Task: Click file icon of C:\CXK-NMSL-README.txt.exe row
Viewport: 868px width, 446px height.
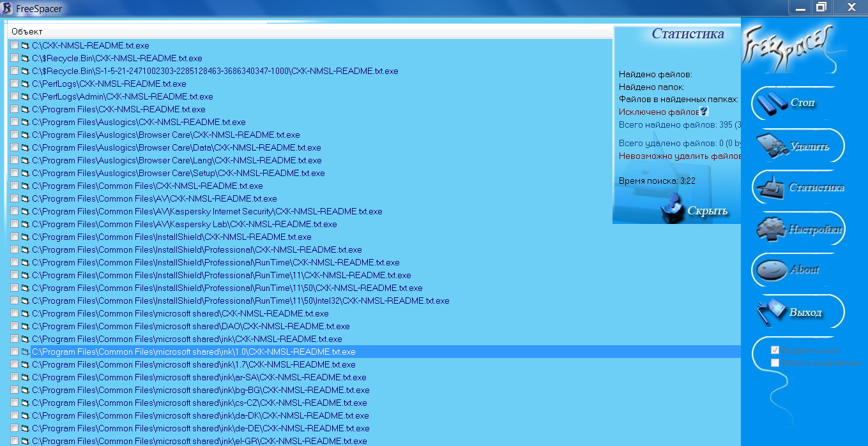Action: tap(25, 45)
